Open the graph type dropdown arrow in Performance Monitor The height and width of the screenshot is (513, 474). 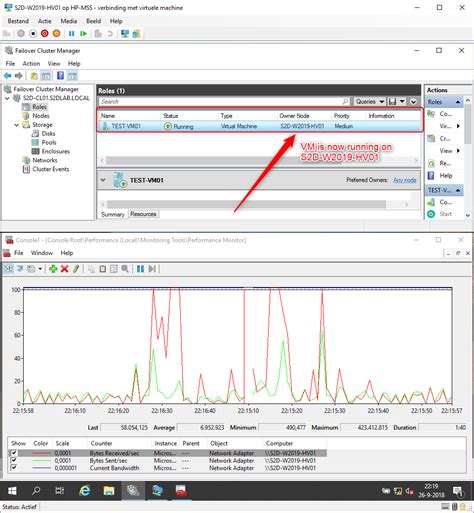pyautogui.click(x=40, y=269)
